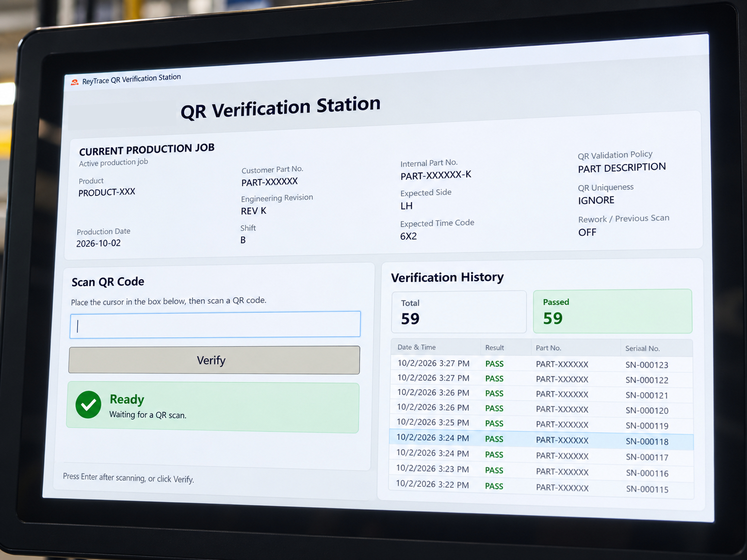This screenshot has height=560, width=747.
Task: Click the Customer Part No. value PART-XXXXXX
Action: click(269, 182)
